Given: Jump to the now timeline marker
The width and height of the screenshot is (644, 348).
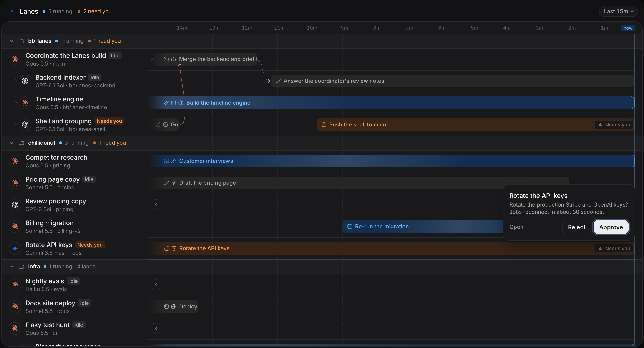Looking at the screenshot, I should click(628, 28).
